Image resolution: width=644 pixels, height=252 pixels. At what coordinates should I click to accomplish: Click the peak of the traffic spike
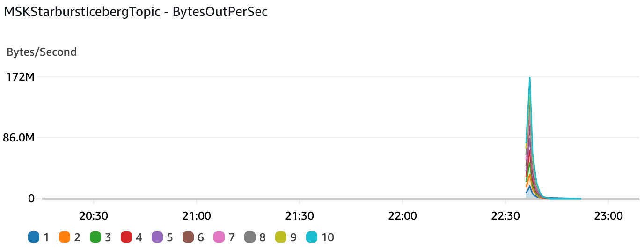(530, 78)
